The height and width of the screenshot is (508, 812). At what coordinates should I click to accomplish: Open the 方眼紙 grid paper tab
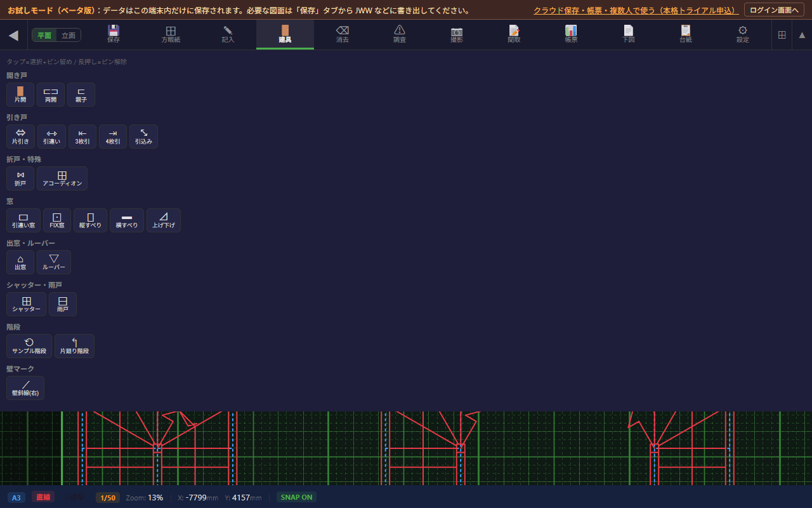coord(171,34)
